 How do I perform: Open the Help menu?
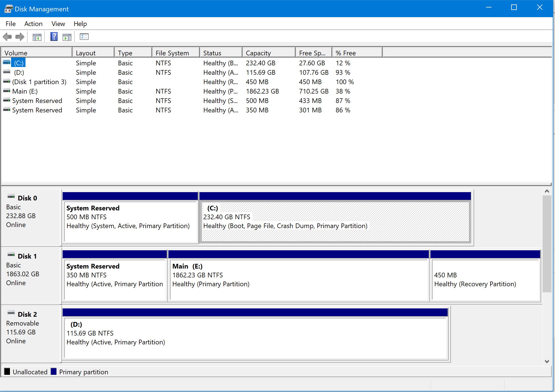click(80, 24)
